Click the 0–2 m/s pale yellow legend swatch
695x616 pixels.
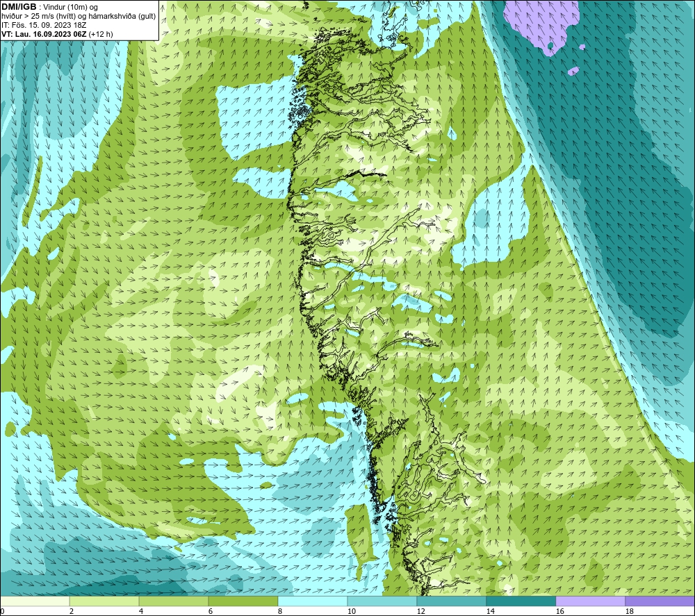35,601
